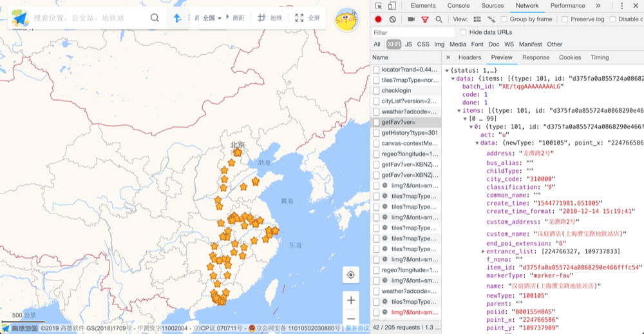The height and width of the screenshot is (334, 644).
Task: Tick checkbox beside locator?rand request
Action: tap(376, 70)
